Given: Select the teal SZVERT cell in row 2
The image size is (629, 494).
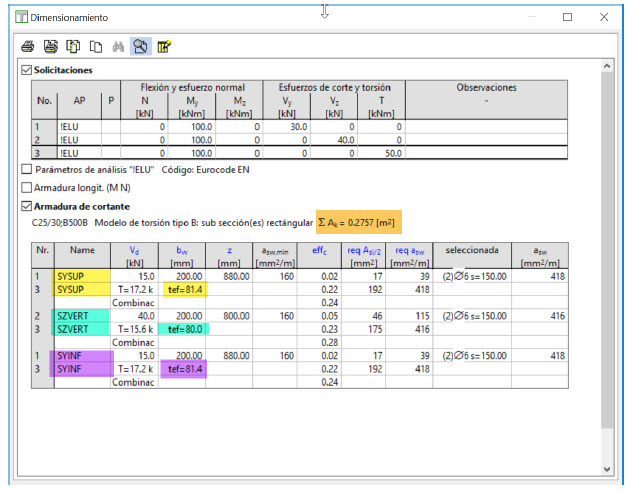Looking at the screenshot, I should pyautogui.click(x=72, y=314).
